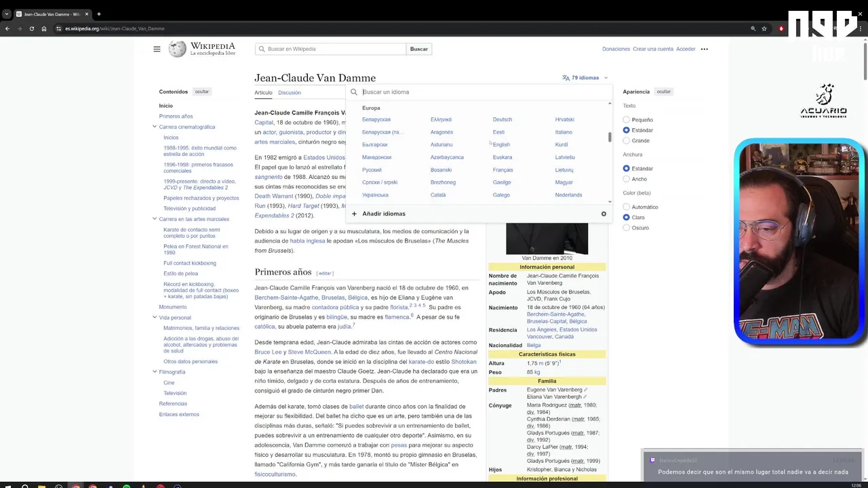Viewport: 868px width, 488px height.
Task: Switch to the Discusión tab
Action: (290, 93)
